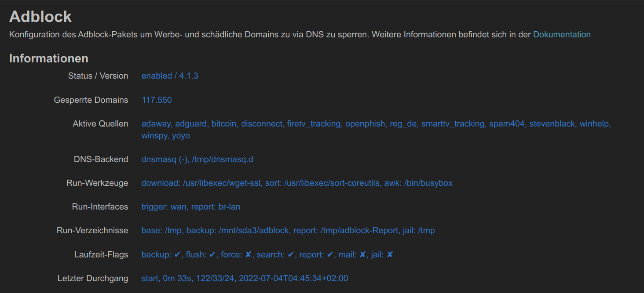This screenshot has width=644, height=293.
Task: Click the report flag checkmark
Action: 330,254
